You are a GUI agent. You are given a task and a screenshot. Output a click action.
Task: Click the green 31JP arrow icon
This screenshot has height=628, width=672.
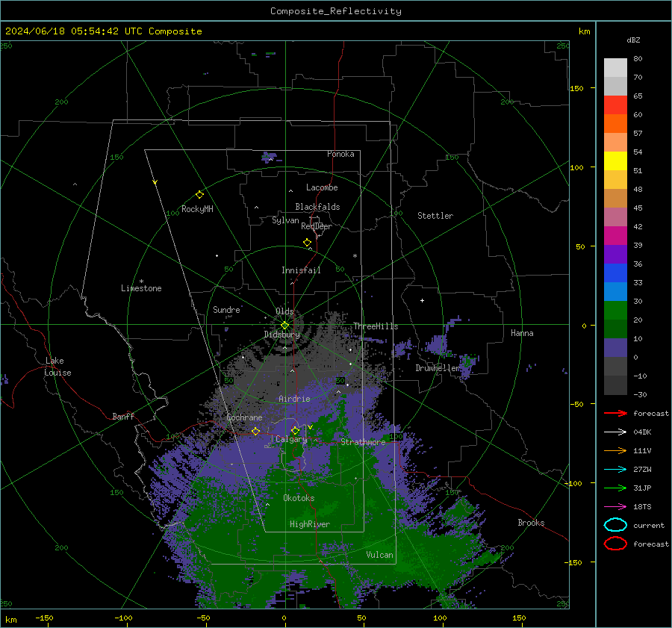pyautogui.click(x=615, y=488)
